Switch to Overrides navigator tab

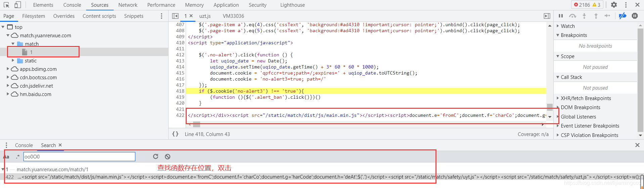pyautogui.click(x=64, y=16)
